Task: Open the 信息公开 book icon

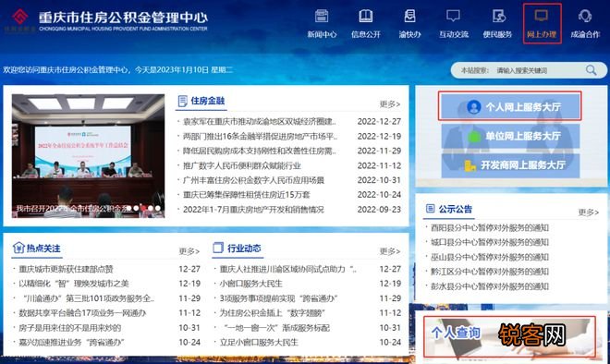Action: point(365,17)
